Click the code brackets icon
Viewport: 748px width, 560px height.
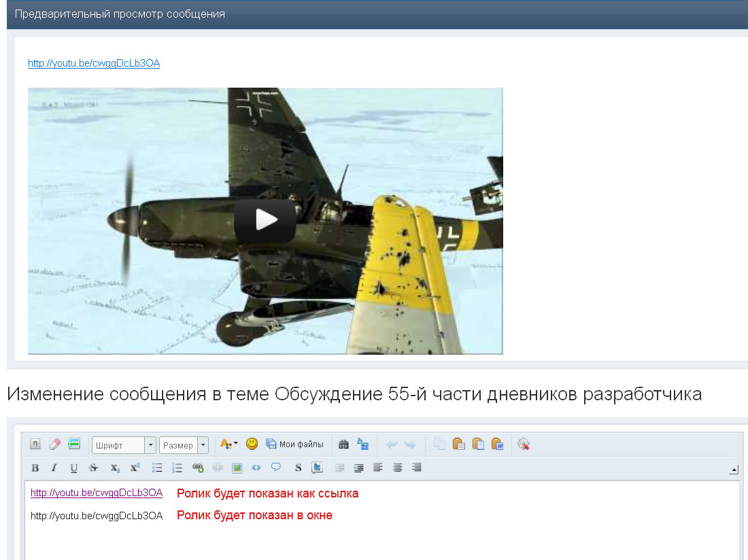tap(256, 468)
